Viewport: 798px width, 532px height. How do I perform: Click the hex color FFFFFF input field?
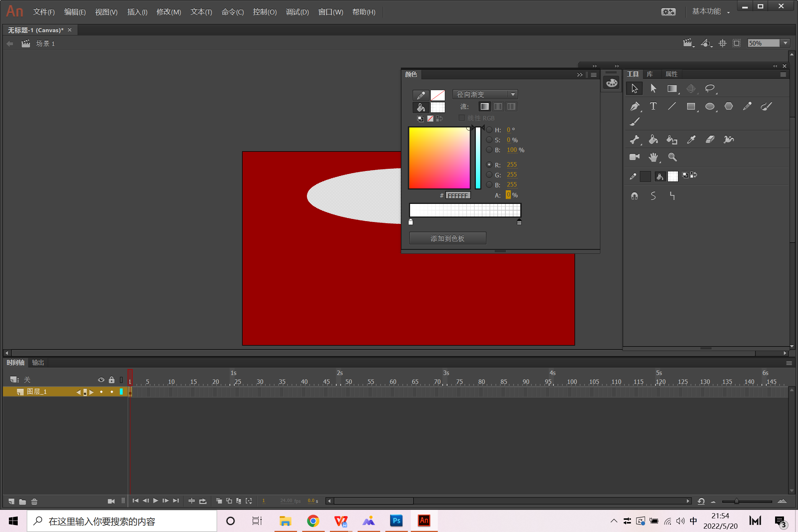pyautogui.click(x=458, y=195)
